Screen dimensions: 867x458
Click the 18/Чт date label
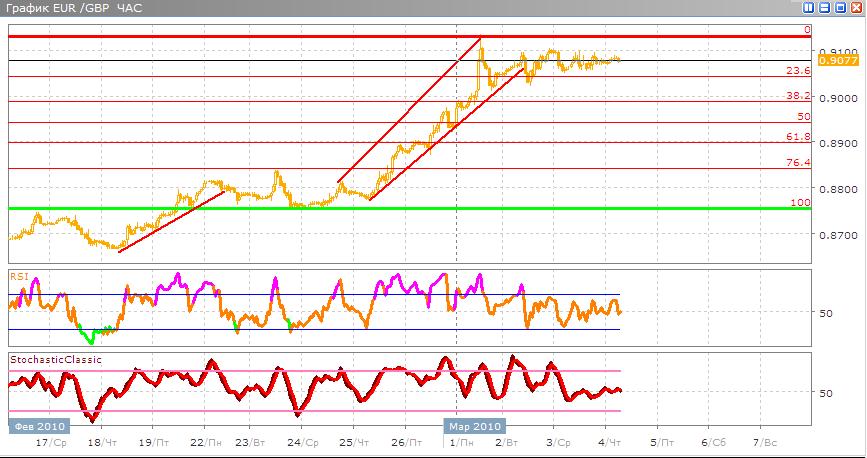(x=103, y=443)
